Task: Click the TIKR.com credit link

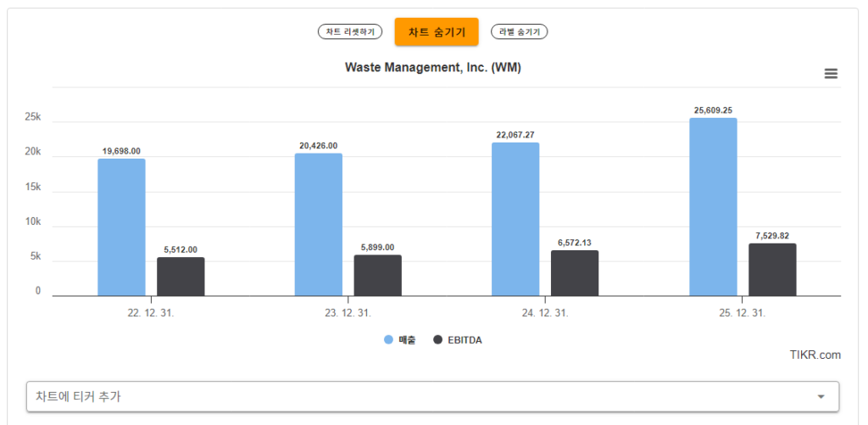Action: [x=815, y=355]
